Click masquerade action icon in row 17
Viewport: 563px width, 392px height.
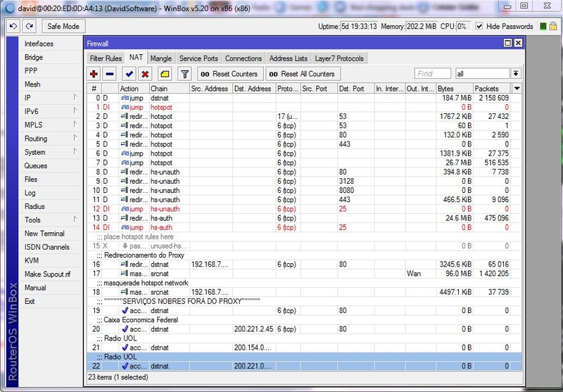pos(125,274)
